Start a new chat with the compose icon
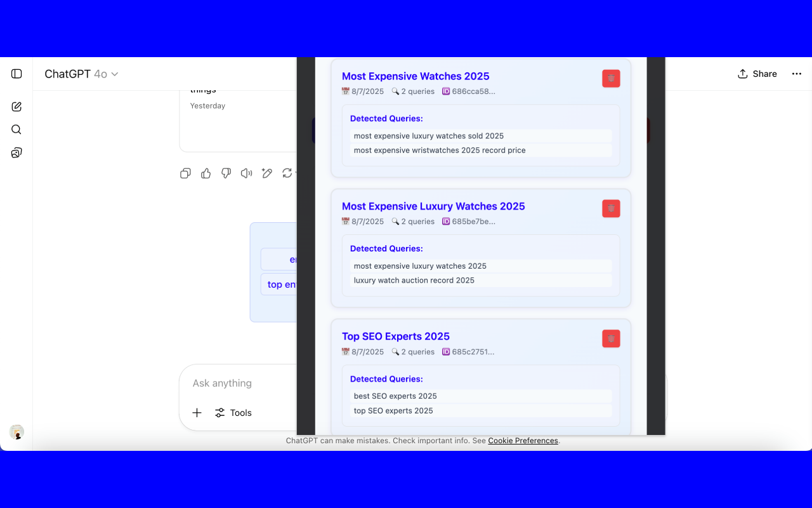Screen dimensions: 812x508 tap(16, 107)
